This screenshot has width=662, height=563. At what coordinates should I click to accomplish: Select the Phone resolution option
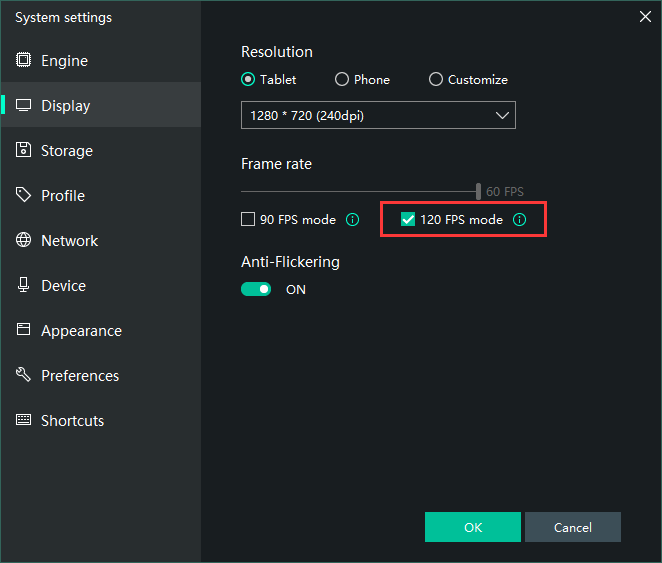coord(342,80)
